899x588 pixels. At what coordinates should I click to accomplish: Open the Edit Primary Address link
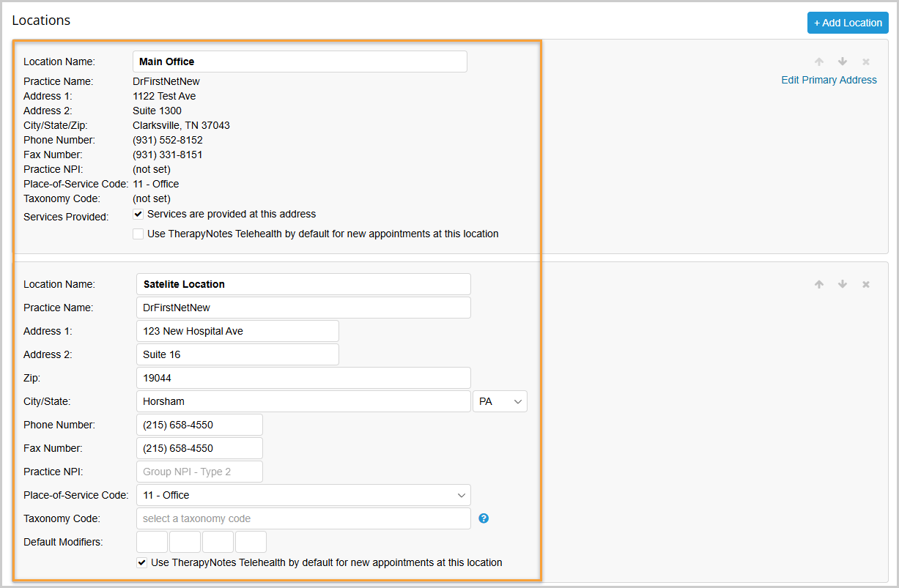coord(829,80)
